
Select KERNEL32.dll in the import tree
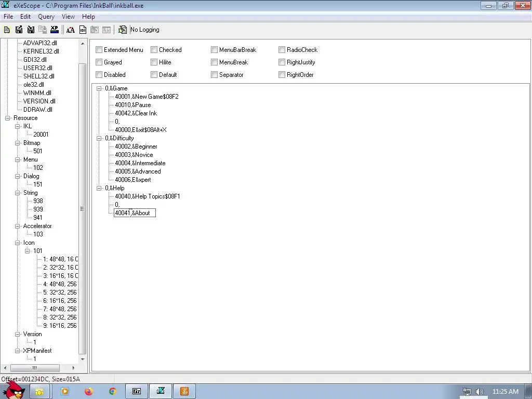click(41, 51)
